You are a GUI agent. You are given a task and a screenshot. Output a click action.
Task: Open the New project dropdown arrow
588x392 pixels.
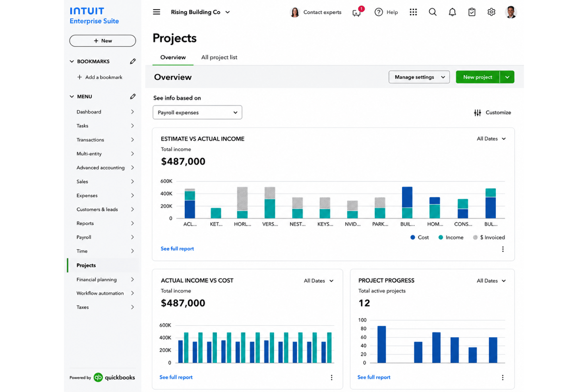[x=507, y=77]
